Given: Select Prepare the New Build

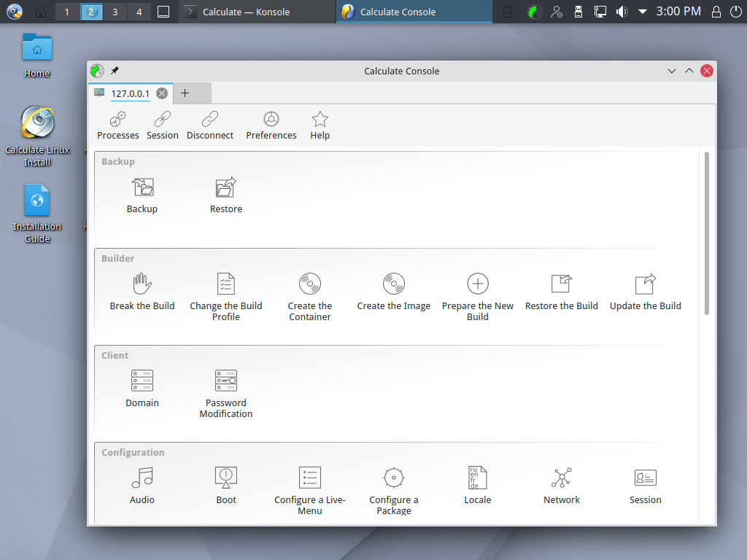Looking at the screenshot, I should 477,297.
